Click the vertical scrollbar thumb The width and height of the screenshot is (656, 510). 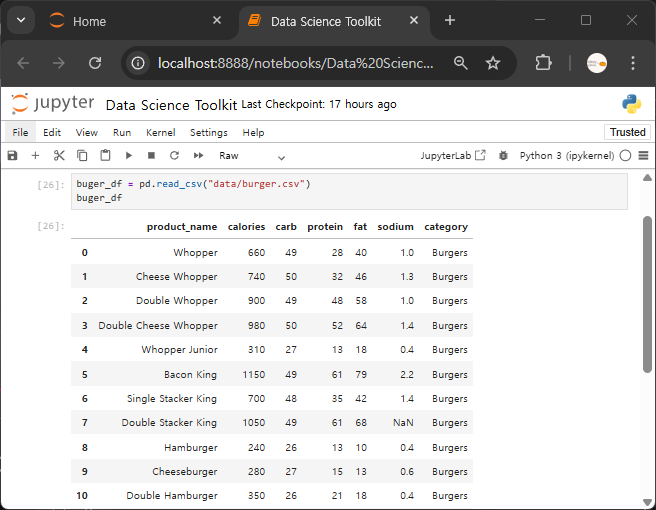(647, 294)
